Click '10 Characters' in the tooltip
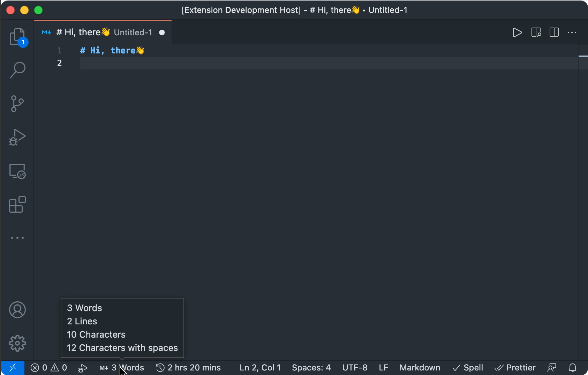Screen dimensions: 588x375 click(x=96, y=334)
